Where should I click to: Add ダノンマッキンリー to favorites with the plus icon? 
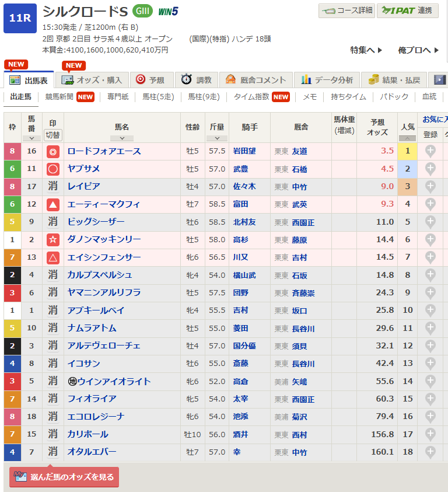pyautogui.click(x=430, y=239)
